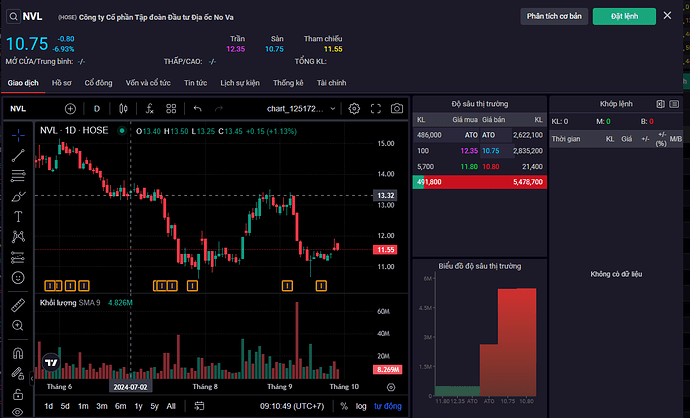Open the 09:10:49 (UTC+7) timezone menu

pyautogui.click(x=292, y=406)
